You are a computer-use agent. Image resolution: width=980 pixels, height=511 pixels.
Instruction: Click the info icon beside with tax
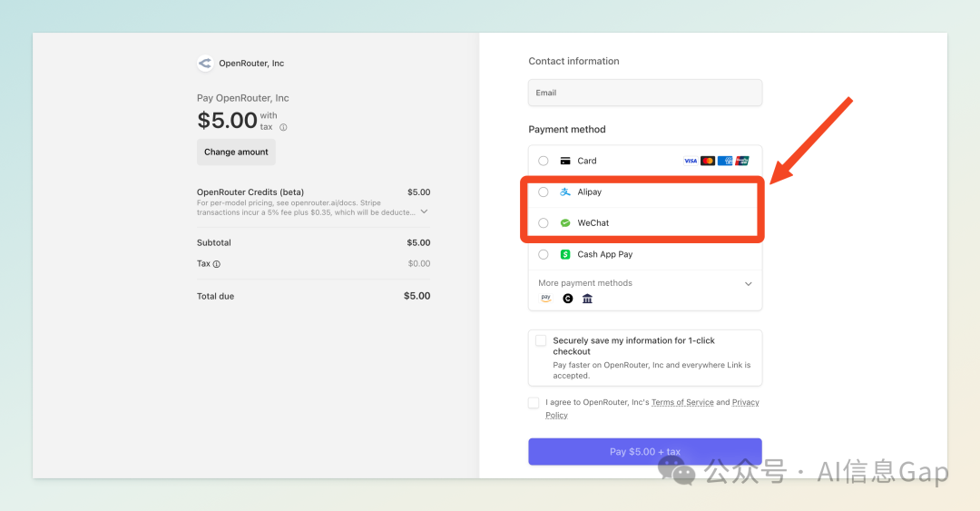point(283,128)
